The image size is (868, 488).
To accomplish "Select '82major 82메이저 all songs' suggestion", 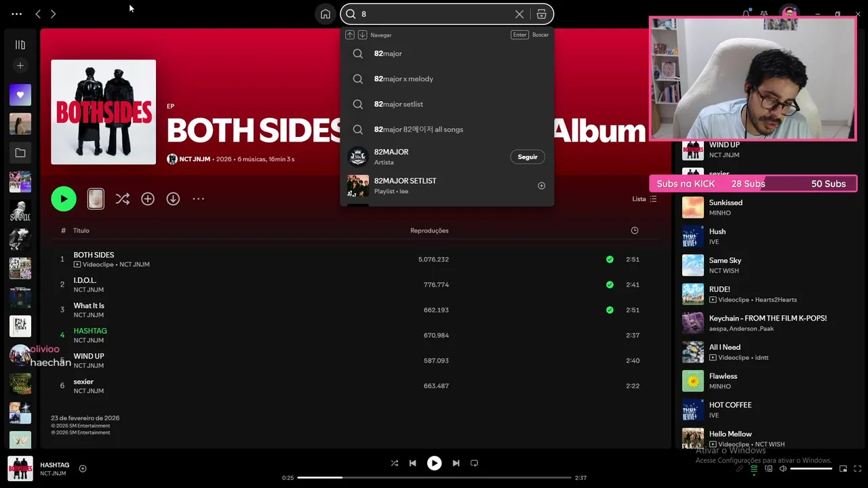I will [x=447, y=129].
